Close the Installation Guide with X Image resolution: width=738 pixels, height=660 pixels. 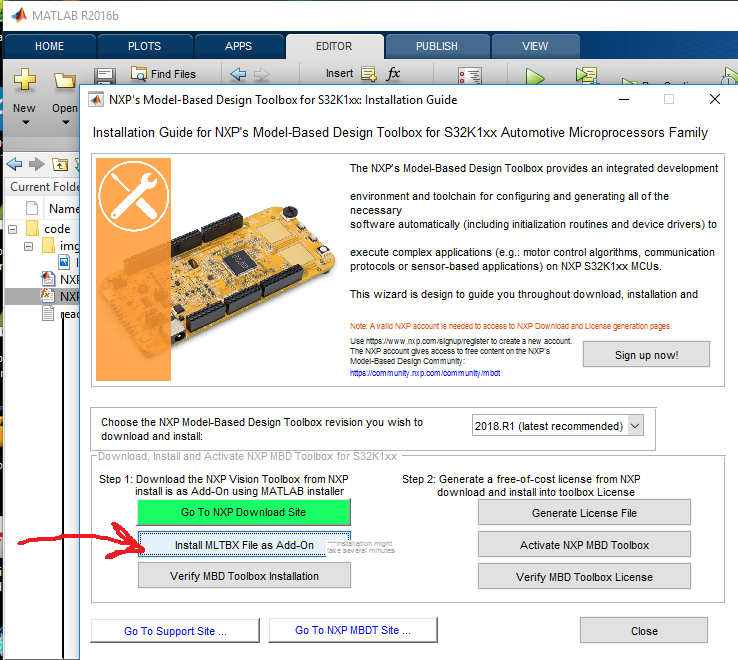click(715, 99)
